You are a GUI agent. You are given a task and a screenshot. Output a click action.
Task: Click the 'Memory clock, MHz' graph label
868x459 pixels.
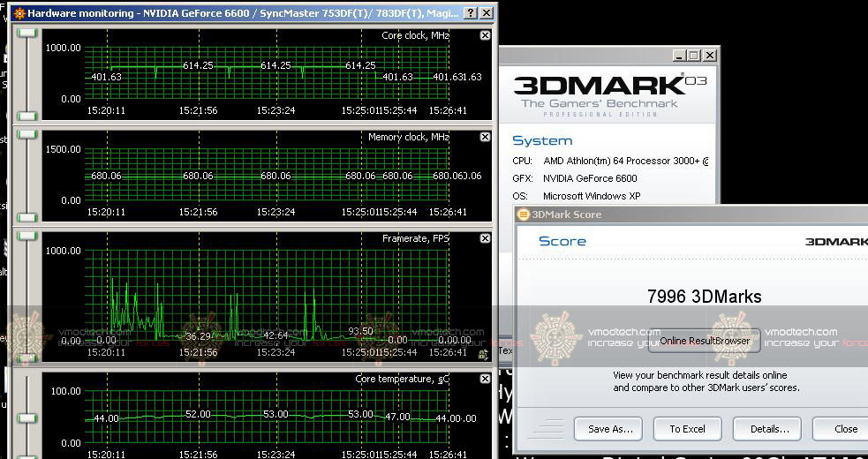[x=409, y=137]
